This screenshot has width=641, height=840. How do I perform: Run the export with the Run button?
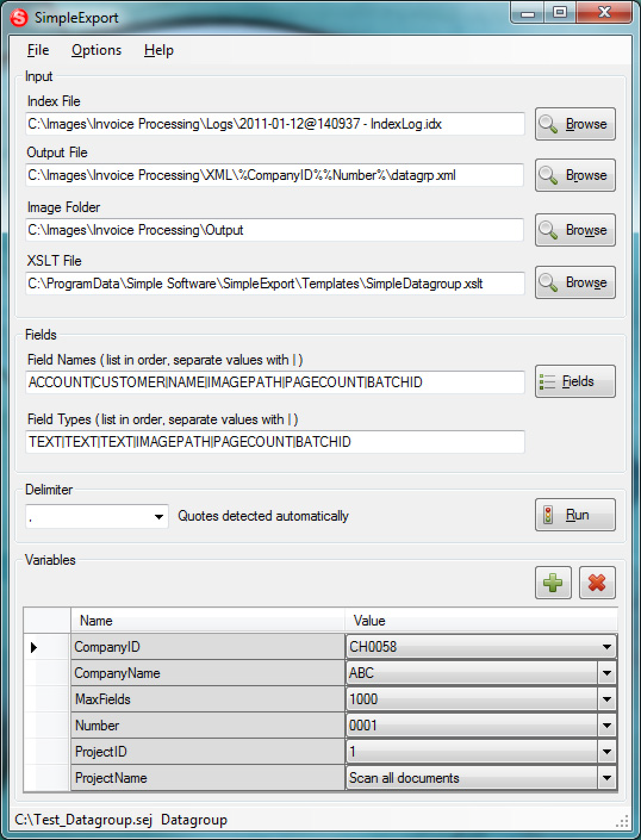[x=575, y=515]
